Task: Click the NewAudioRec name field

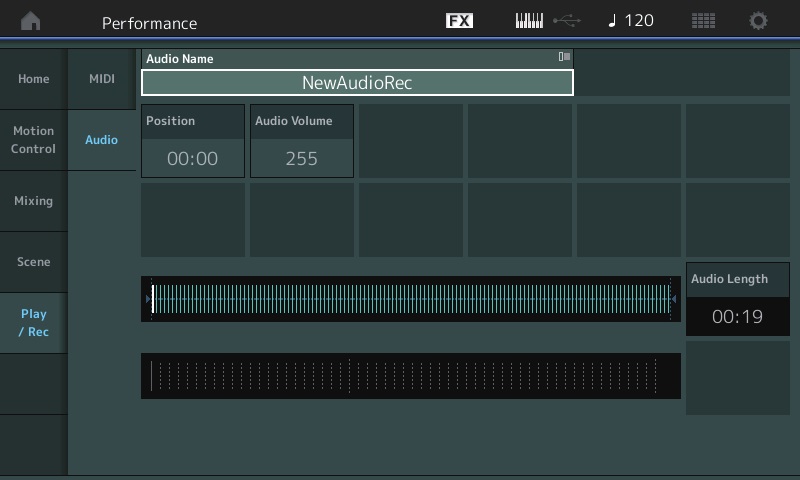Action: 357,83
